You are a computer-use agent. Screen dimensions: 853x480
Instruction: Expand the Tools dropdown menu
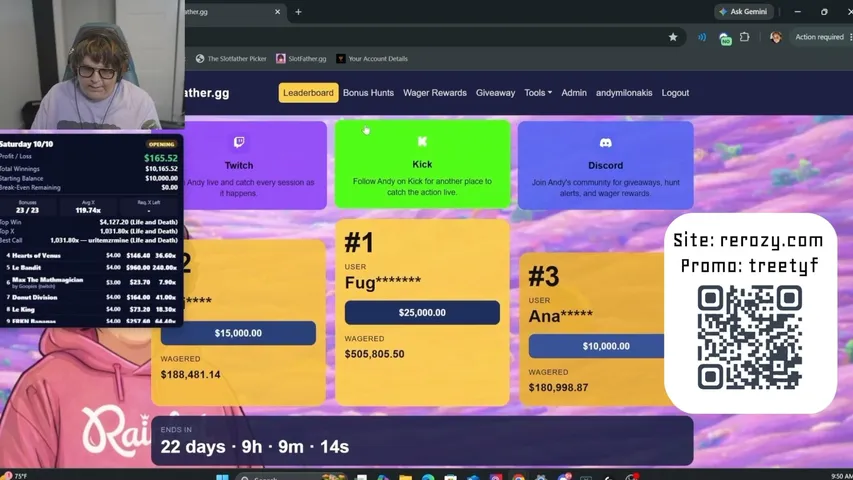[538, 93]
